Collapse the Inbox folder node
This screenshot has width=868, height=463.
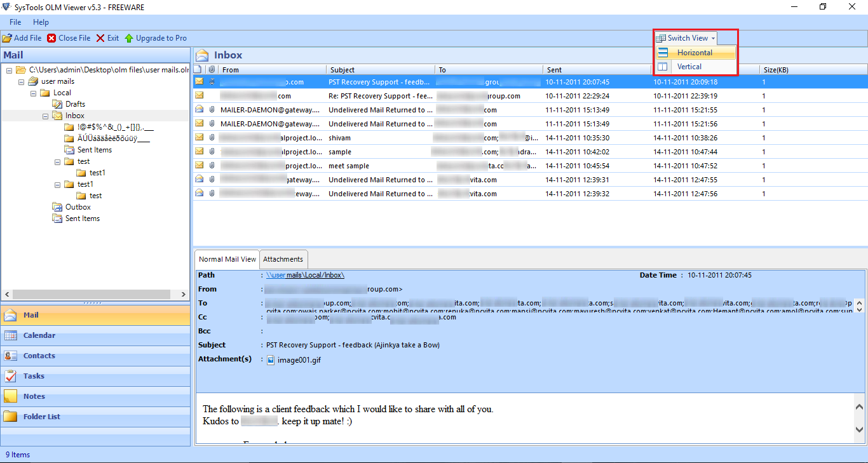point(45,116)
